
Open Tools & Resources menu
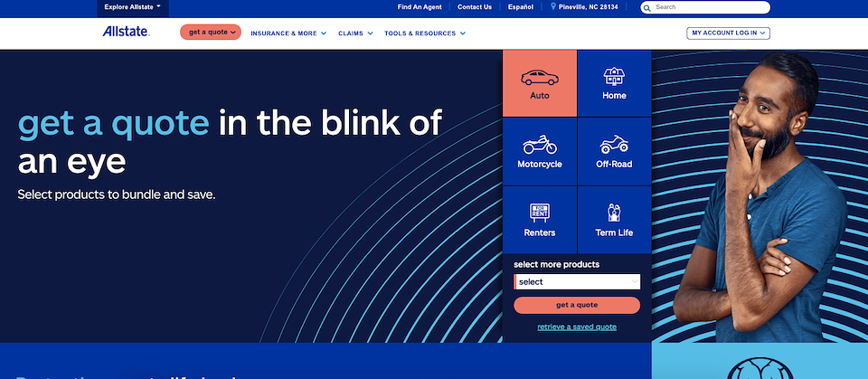pos(425,33)
